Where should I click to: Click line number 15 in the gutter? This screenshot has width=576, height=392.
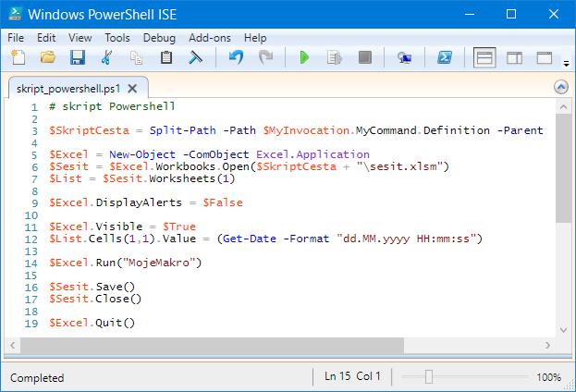(31, 276)
